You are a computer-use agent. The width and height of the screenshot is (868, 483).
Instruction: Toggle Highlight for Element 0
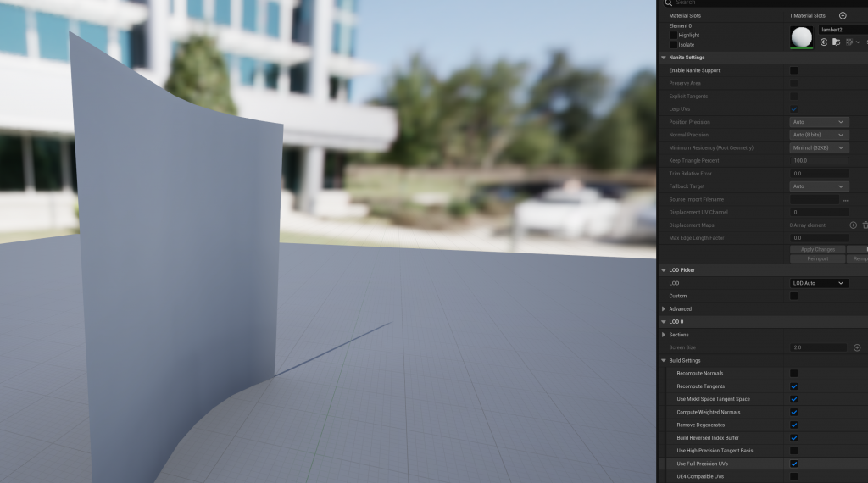point(673,35)
